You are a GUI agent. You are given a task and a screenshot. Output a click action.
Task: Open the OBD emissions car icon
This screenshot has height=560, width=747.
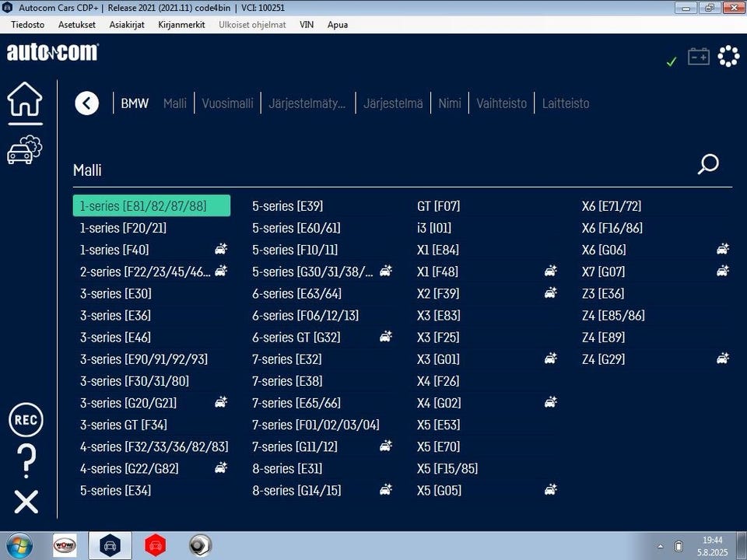coord(25,150)
